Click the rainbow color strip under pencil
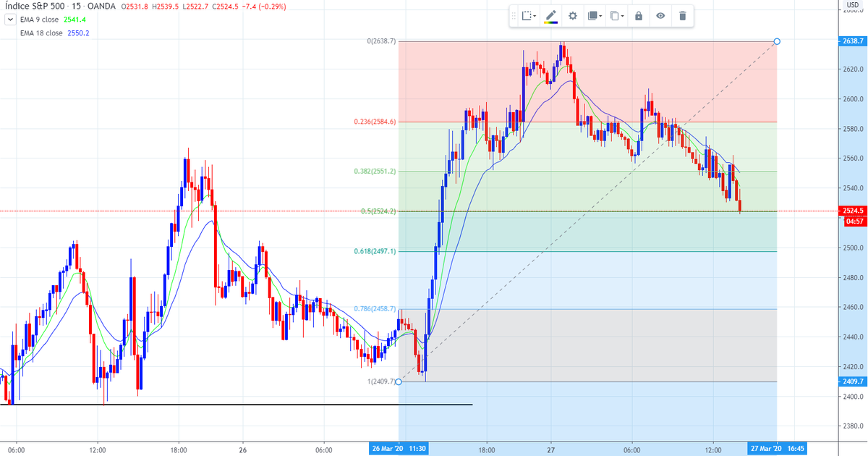 (551, 22)
